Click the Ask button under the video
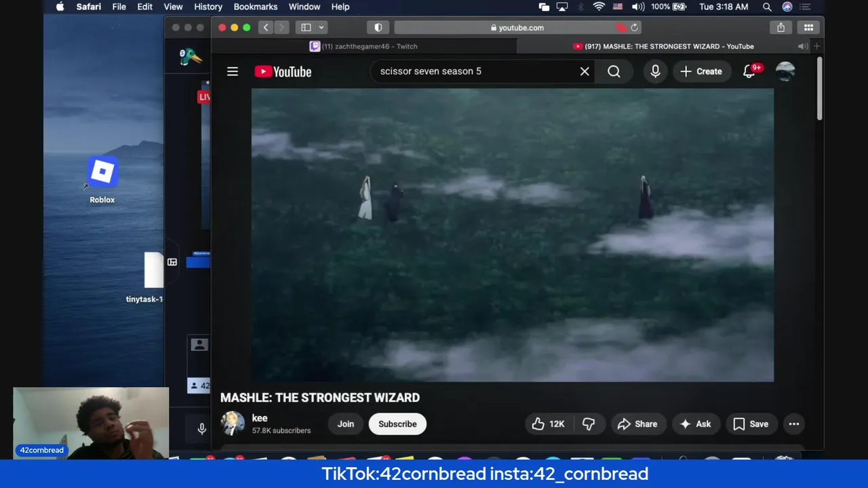The height and width of the screenshot is (488, 868). 696,424
